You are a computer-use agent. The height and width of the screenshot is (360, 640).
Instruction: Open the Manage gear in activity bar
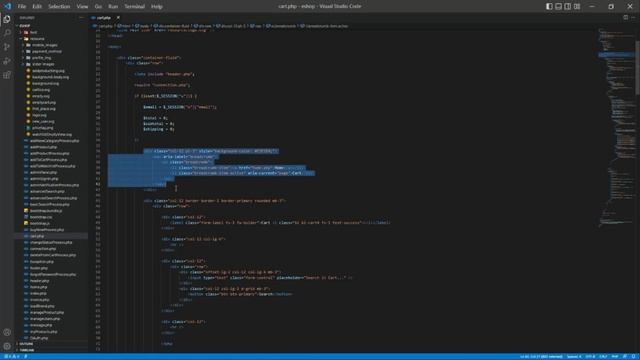pos(7,346)
